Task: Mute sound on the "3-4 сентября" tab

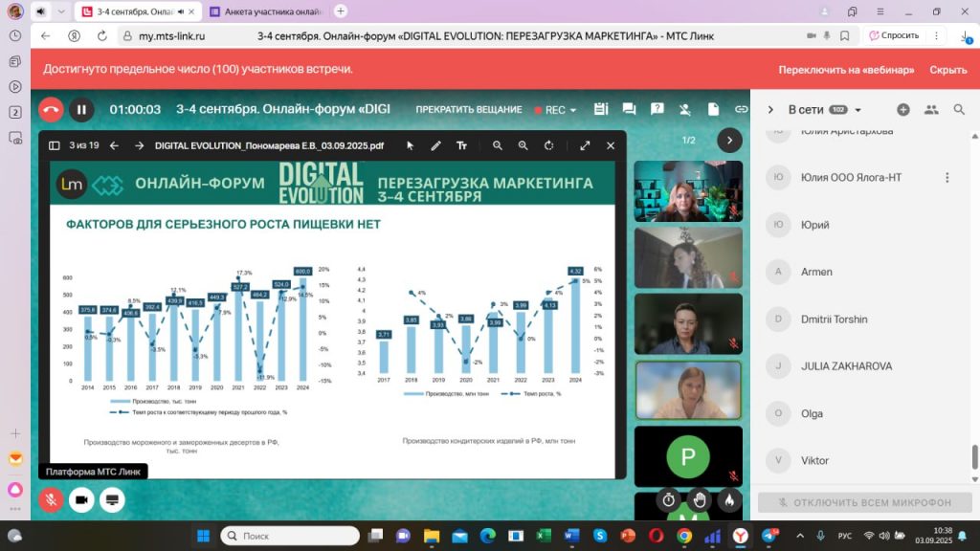Action: (181, 11)
